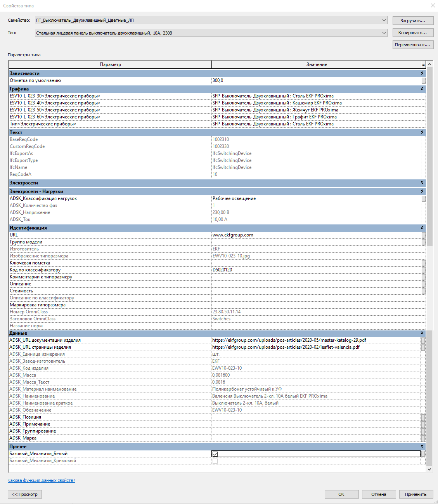Open the Какова функция данных свойств link
This screenshot has width=438, height=504.
[42, 480]
